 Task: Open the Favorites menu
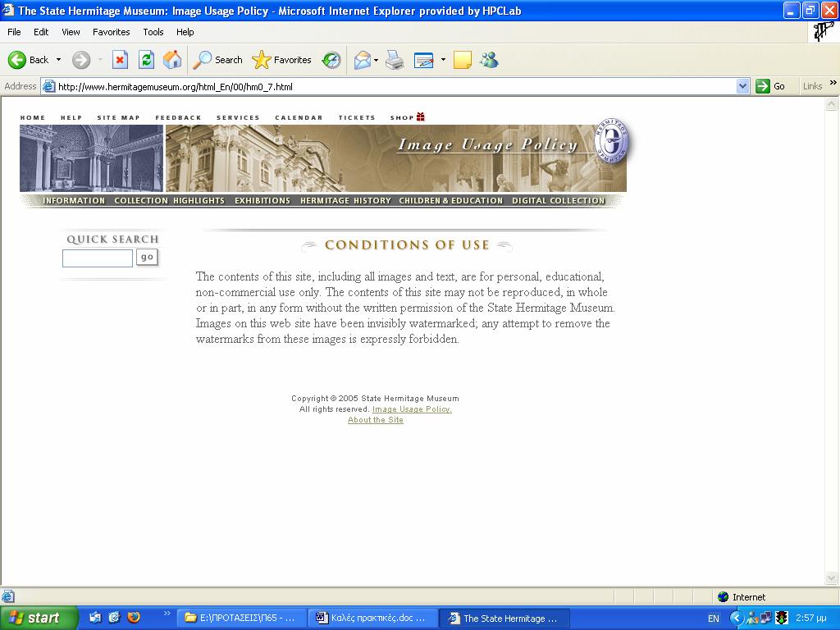point(111,32)
